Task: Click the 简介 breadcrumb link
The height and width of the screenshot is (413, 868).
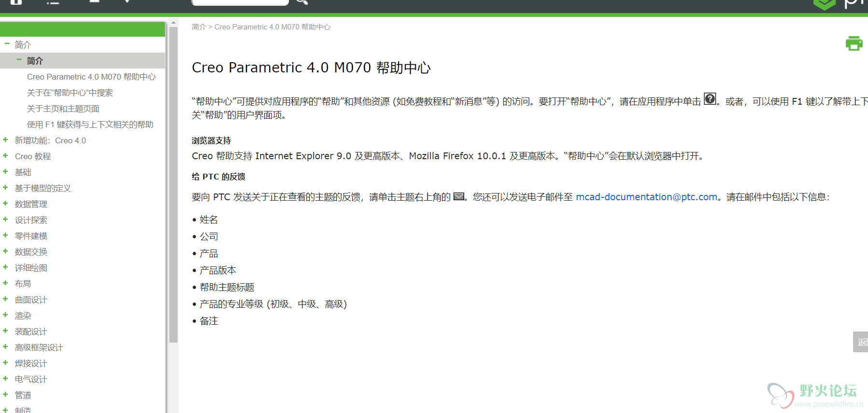Action: (x=199, y=27)
